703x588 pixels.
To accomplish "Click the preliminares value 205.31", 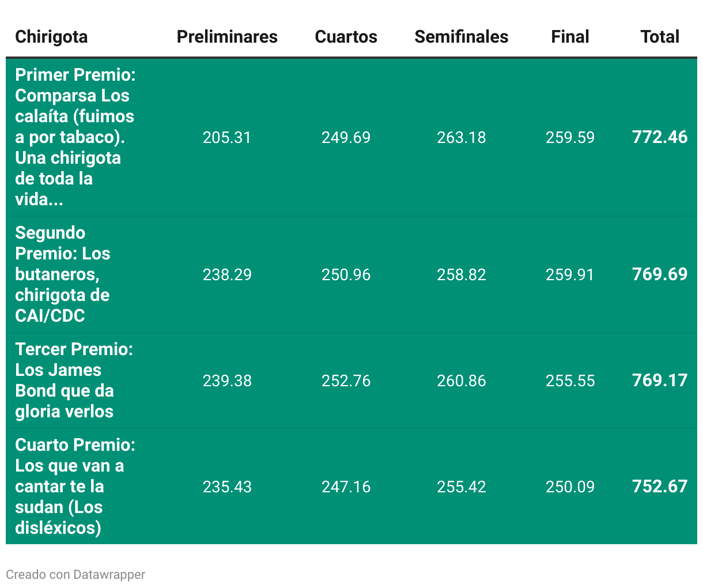I will tap(227, 138).
